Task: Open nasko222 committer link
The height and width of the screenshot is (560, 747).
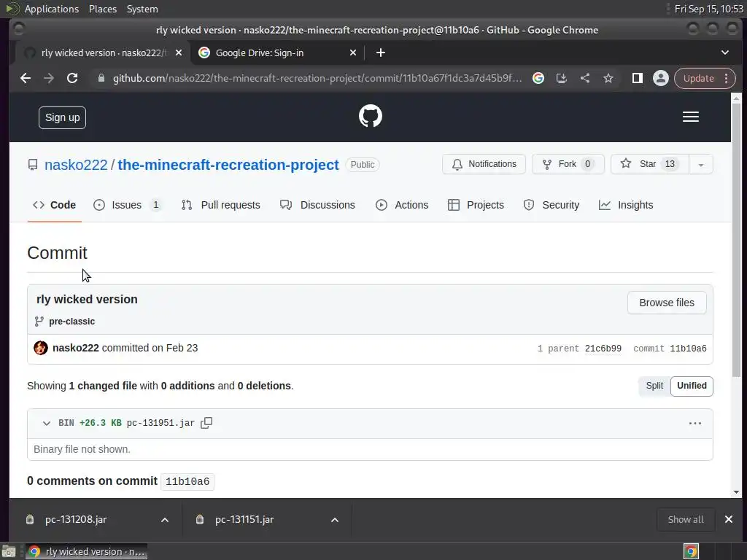Action: click(76, 348)
